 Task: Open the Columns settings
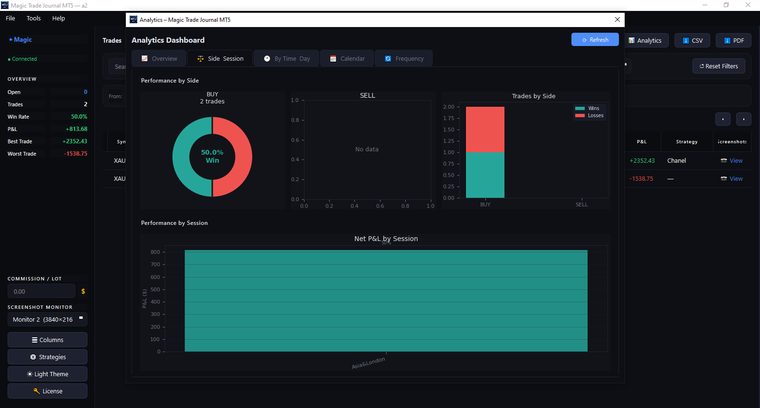(x=48, y=340)
